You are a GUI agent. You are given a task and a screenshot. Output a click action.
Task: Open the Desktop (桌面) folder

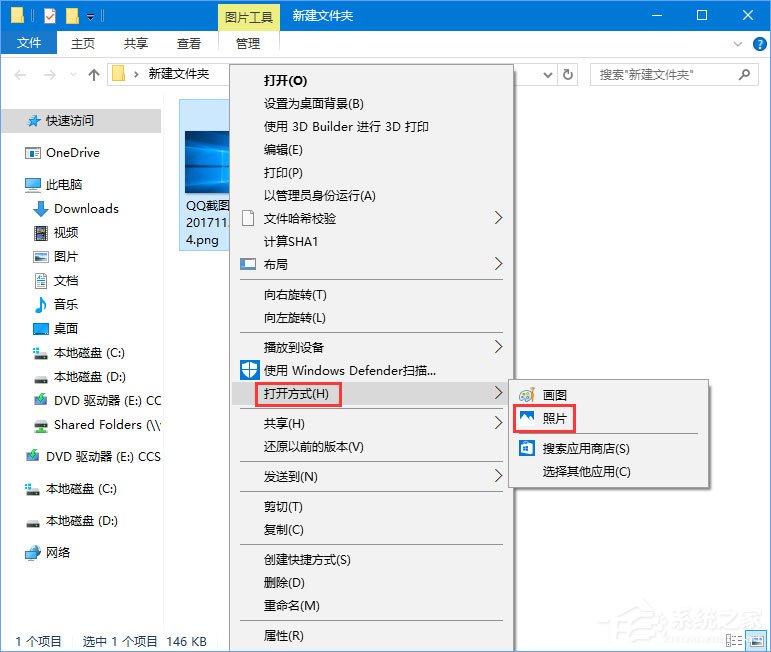[66, 328]
